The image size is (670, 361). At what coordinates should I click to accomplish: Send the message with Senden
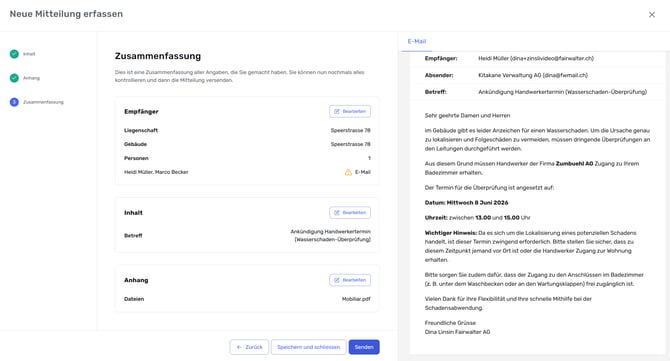click(364, 347)
